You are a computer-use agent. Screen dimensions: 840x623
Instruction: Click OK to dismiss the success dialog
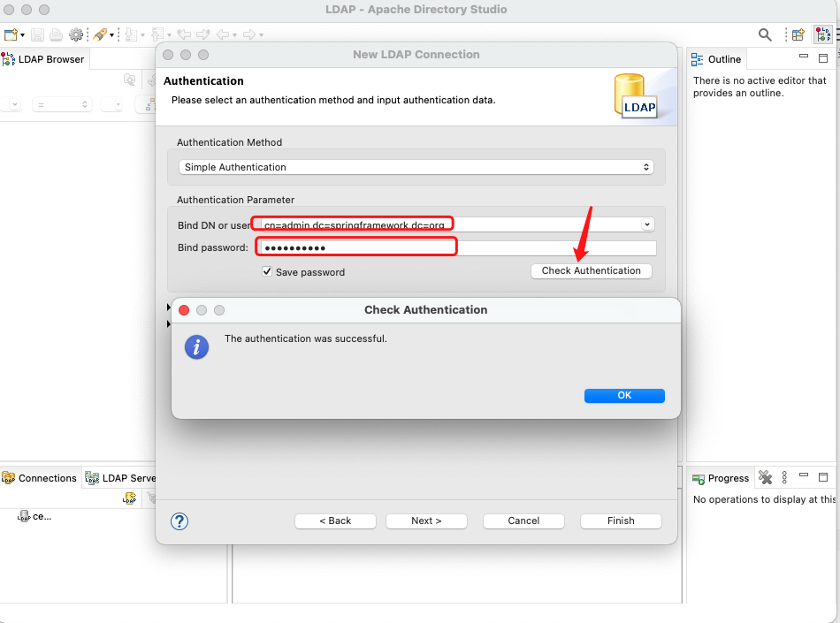[x=624, y=395]
